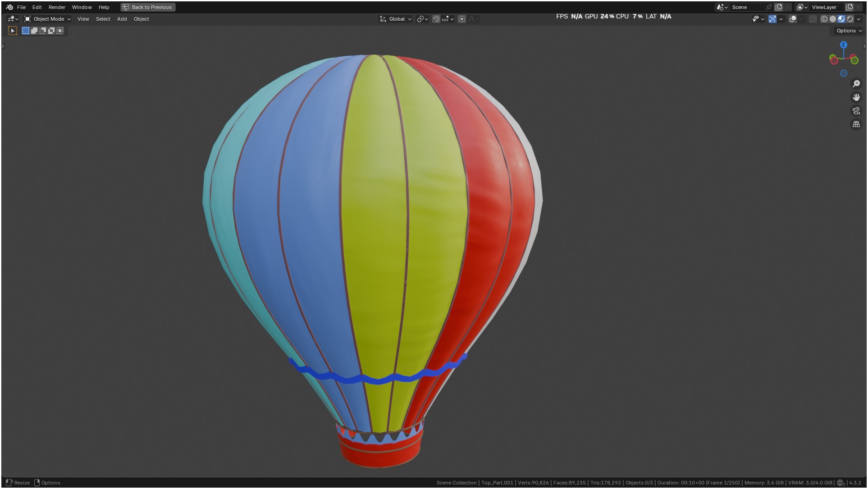868x489 pixels.
Task: Choose Intersect Selection mode icon
Action: tap(60, 31)
